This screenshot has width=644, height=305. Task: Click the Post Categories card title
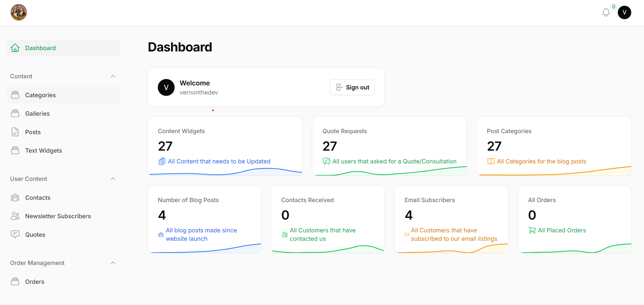pos(509,131)
